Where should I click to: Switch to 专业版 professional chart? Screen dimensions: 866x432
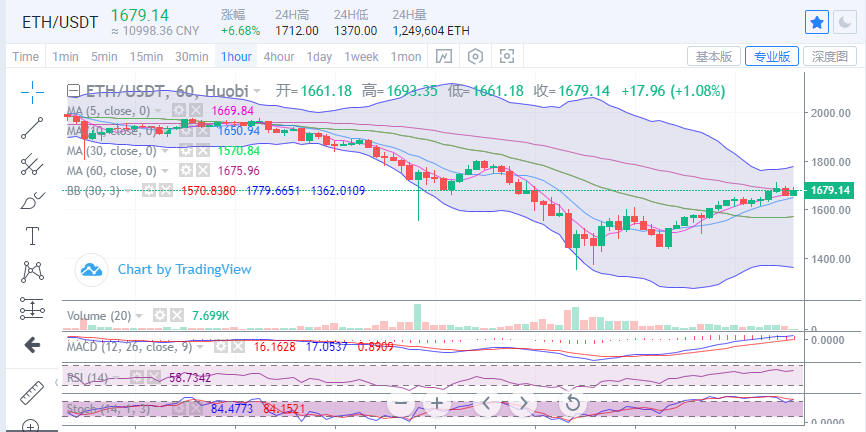772,56
